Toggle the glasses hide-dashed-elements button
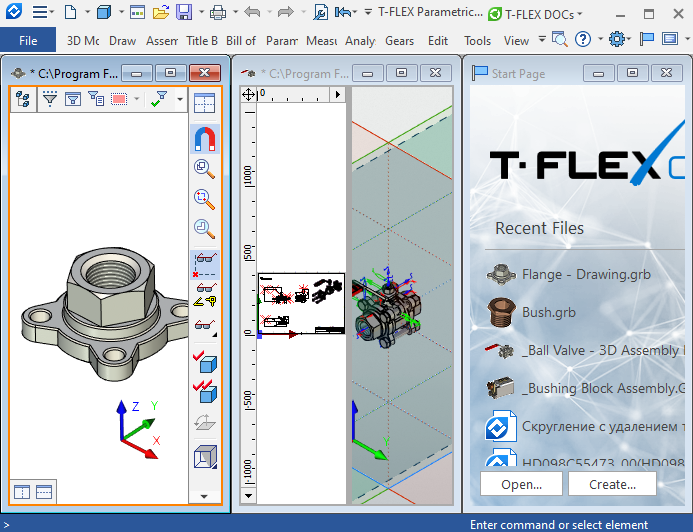The image size is (693, 532). pos(205,265)
